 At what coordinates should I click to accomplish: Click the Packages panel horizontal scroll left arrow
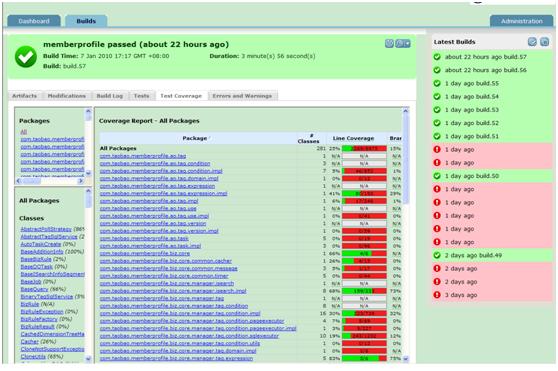pyautogui.click(x=19, y=181)
